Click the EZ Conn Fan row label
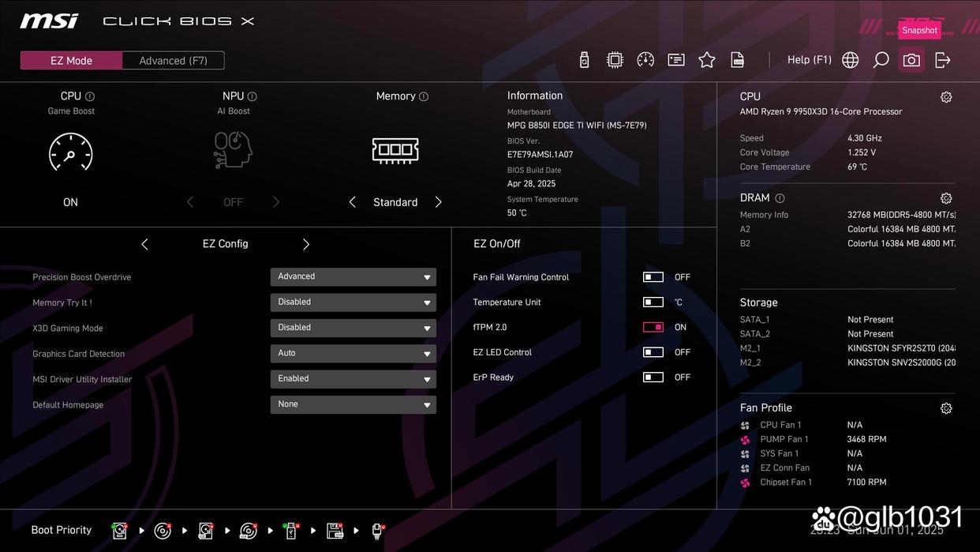 (x=785, y=468)
